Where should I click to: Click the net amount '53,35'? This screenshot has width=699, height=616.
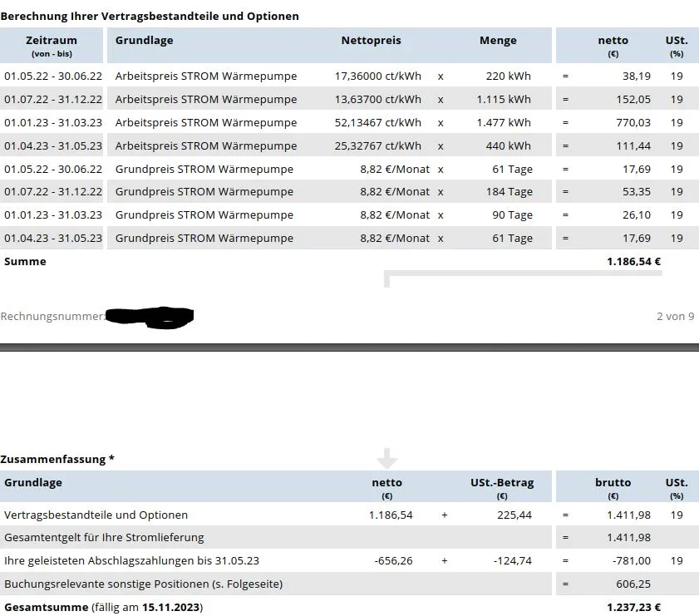point(637,191)
